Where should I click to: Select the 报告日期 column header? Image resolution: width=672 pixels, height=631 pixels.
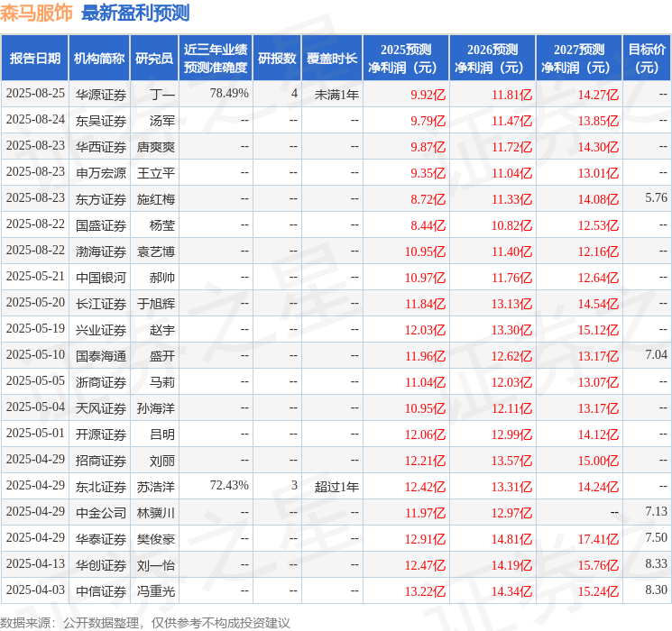tap(35, 59)
